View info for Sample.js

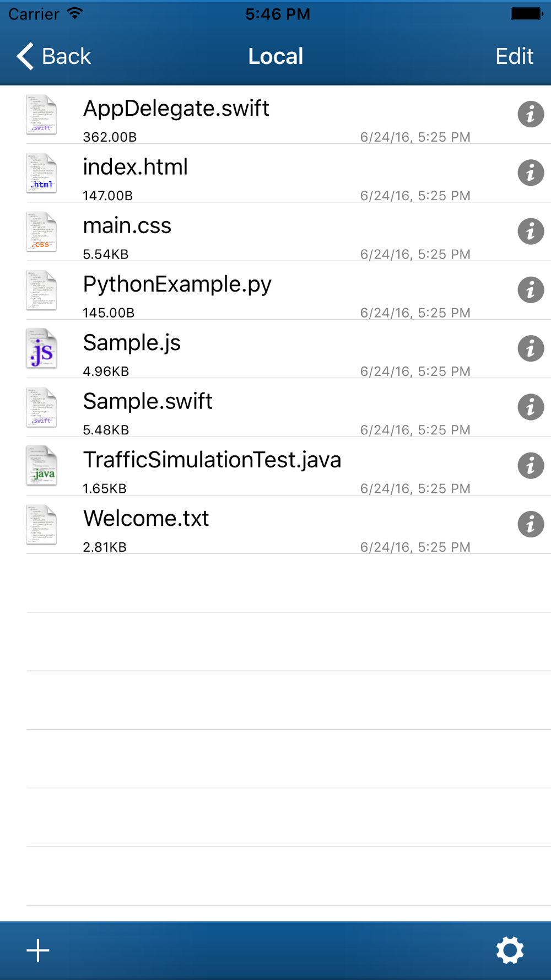point(531,348)
